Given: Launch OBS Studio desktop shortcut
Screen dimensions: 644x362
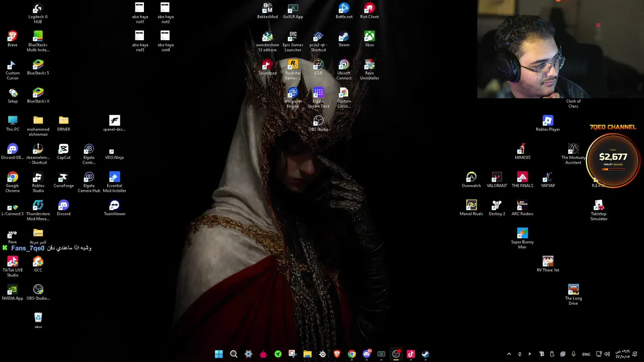Looking at the screenshot, I should (318, 124).
